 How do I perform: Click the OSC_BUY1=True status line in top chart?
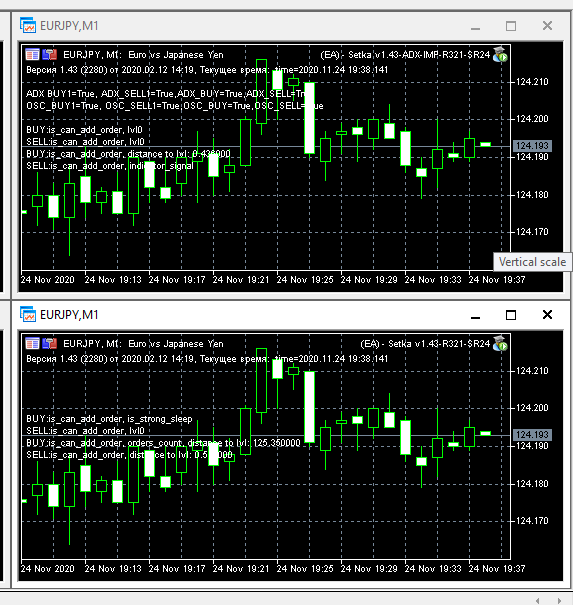click(175, 106)
